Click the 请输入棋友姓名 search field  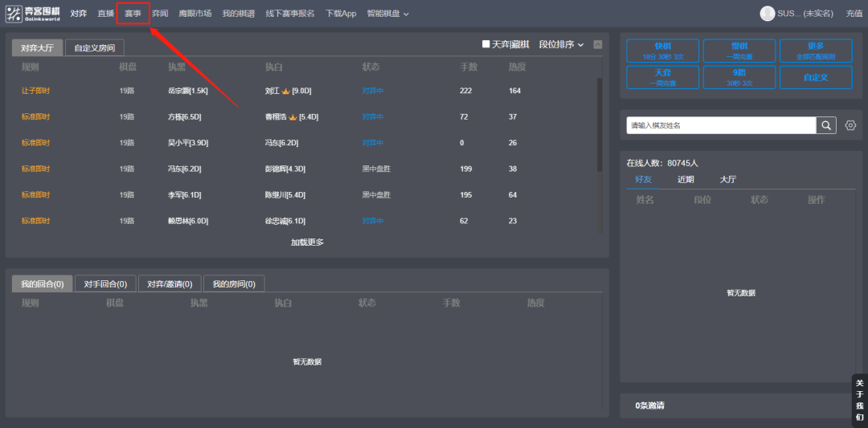pos(721,125)
